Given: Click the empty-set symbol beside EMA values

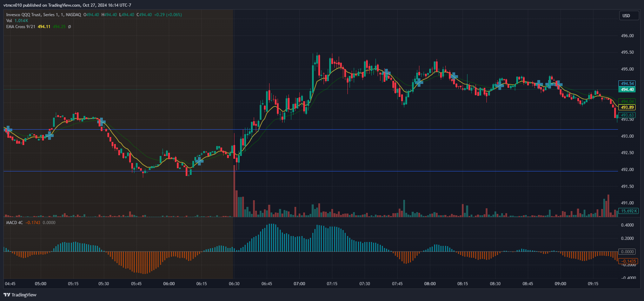Looking at the screenshot, I should pos(69,27).
